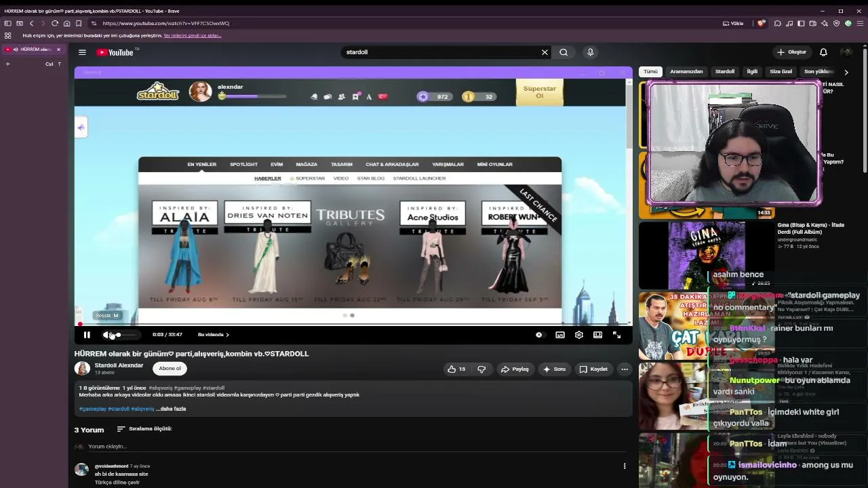The image size is (868, 488).
Task: Open the bookmarks bar apps grid icon
Action: (7, 35)
